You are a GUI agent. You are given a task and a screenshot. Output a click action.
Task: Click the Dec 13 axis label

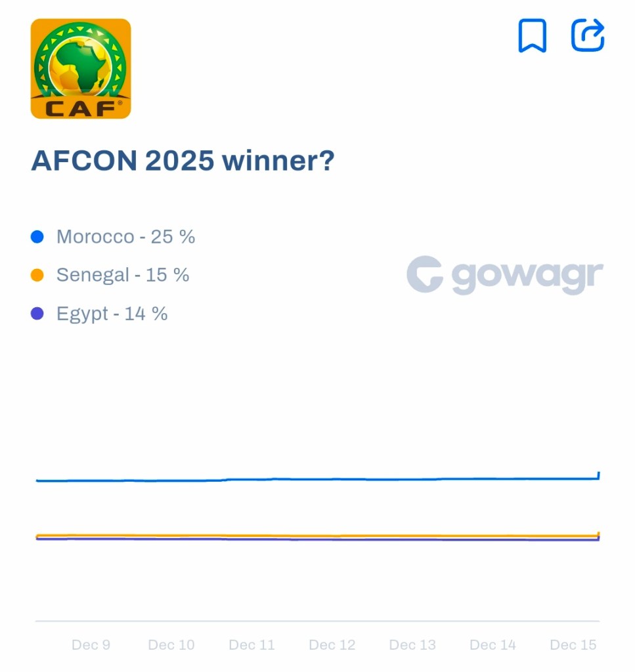(x=412, y=645)
